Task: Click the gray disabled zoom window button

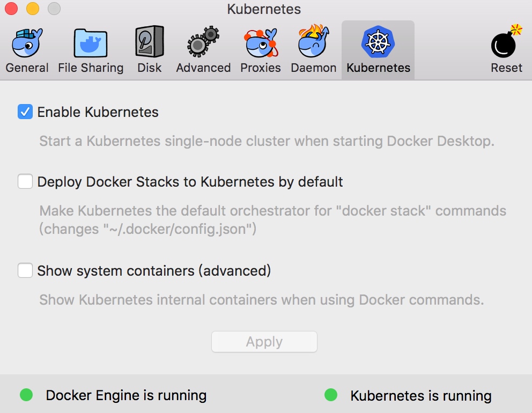Action: click(54, 9)
